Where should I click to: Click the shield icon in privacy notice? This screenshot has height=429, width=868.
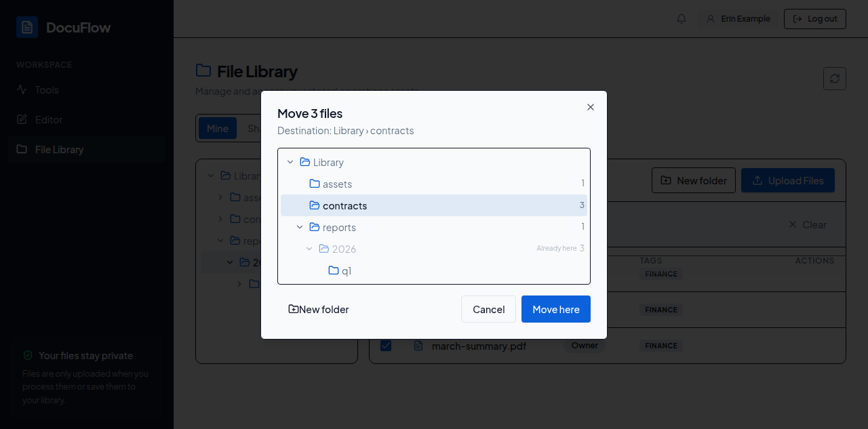tap(28, 355)
